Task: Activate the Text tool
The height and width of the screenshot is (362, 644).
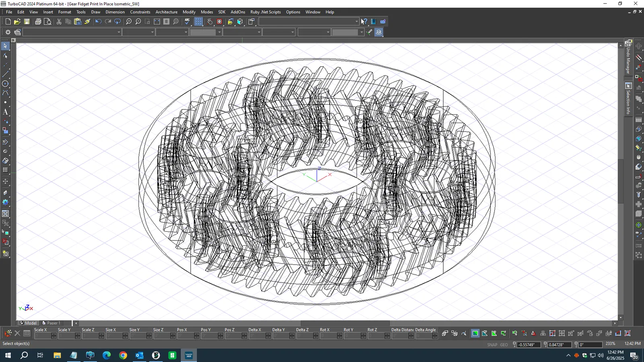Action: click(x=5, y=112)
